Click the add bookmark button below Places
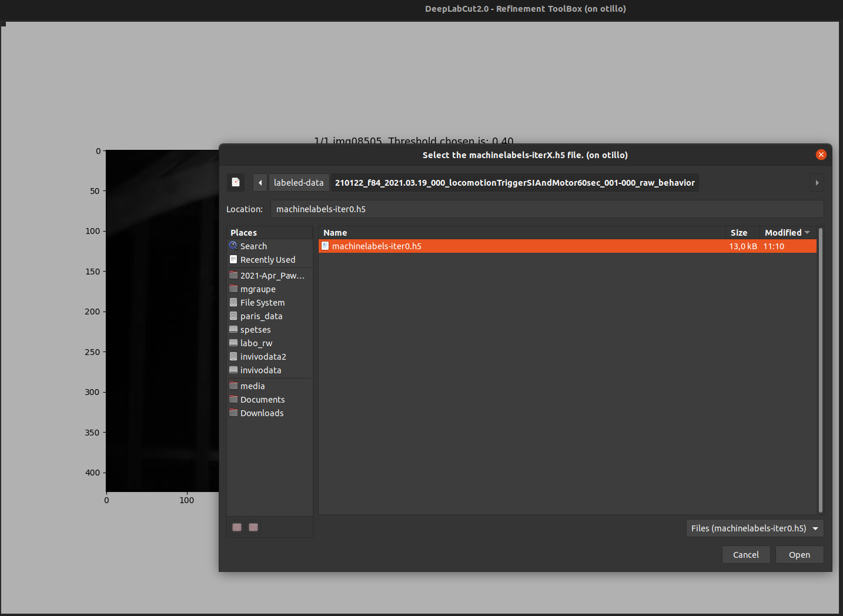 pos(236,527)
